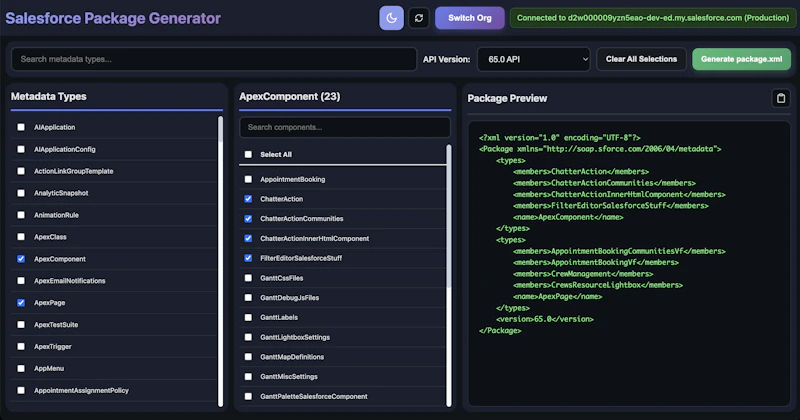Screen dimensions: 800x420
Task: Click the Connected to org status badge
Action: pos(653,18)
